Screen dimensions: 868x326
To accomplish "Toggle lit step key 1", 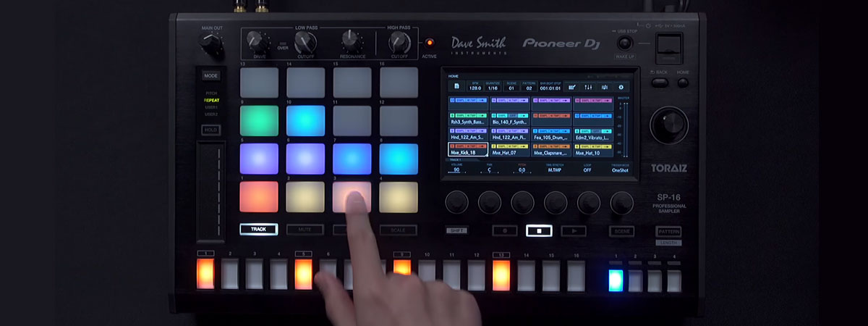I will point(205,274).
